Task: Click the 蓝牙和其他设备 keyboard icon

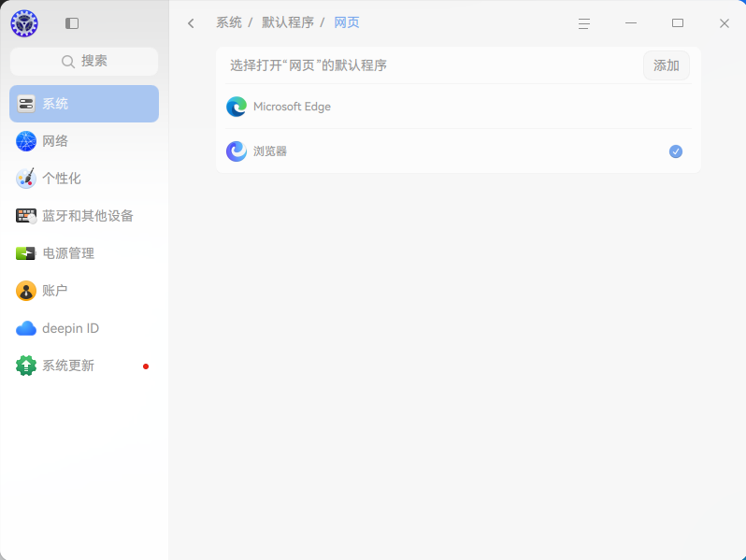Action: 26,216
